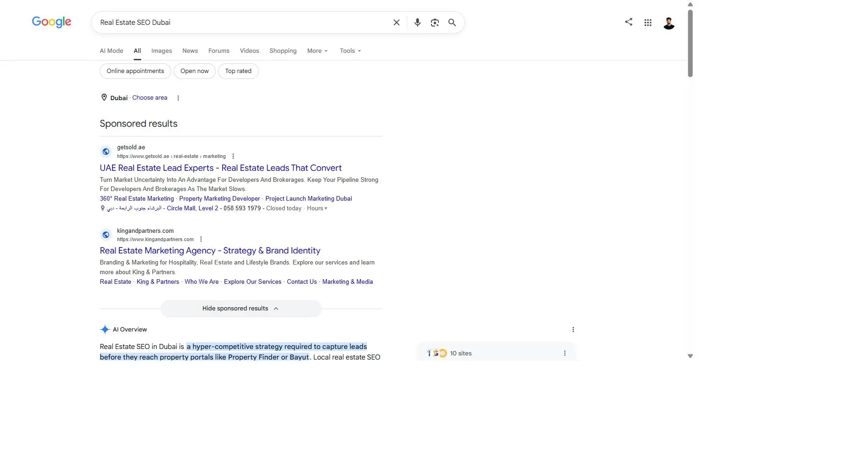Open Explore Our Services sitelink
This screenshot has height=450, width=868.
point(252,282)
